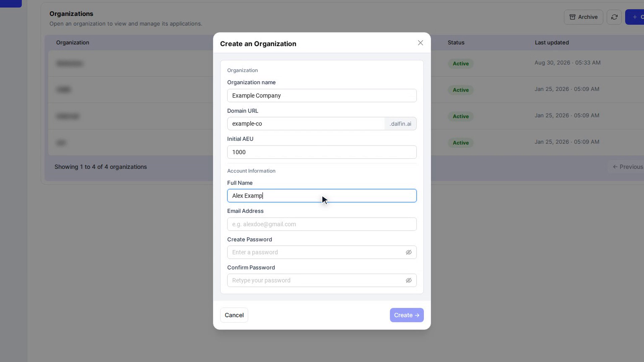Click the Confirm Password input

click(x=322, y=281)
